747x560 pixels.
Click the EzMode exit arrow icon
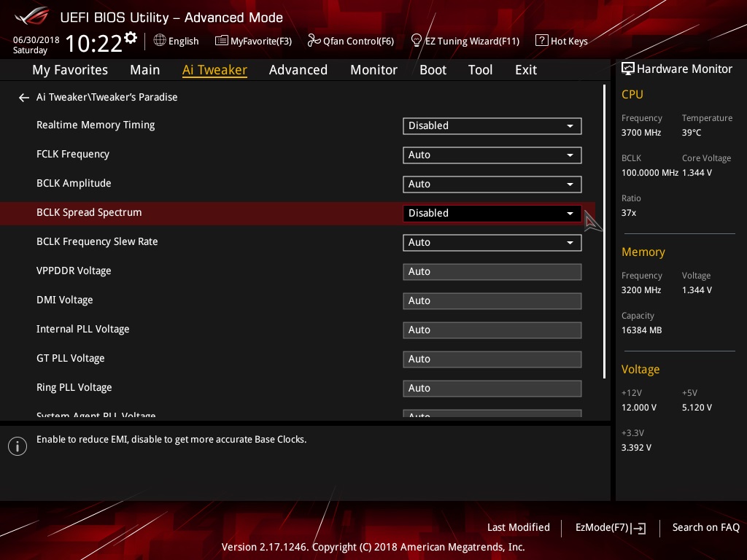pos(639,528)
